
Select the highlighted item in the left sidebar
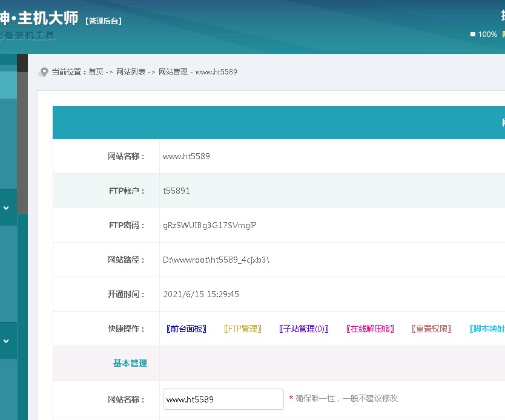8,85
